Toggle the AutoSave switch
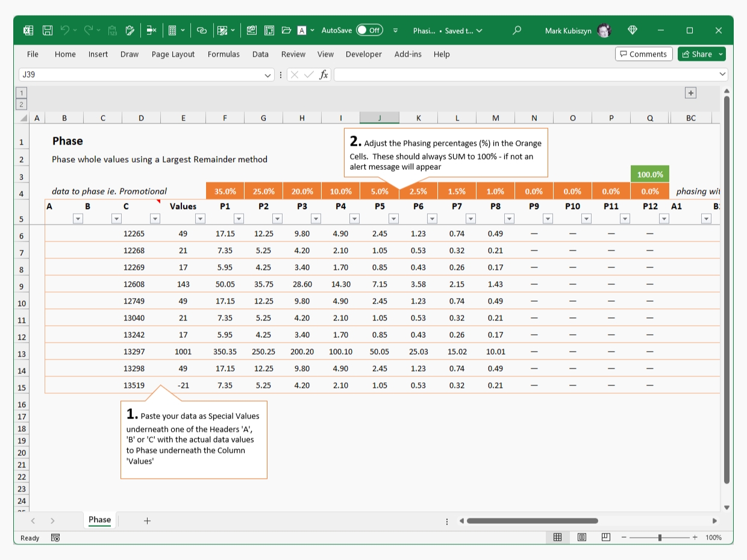The height and width of the screenshot is (560, 747). 369,30
